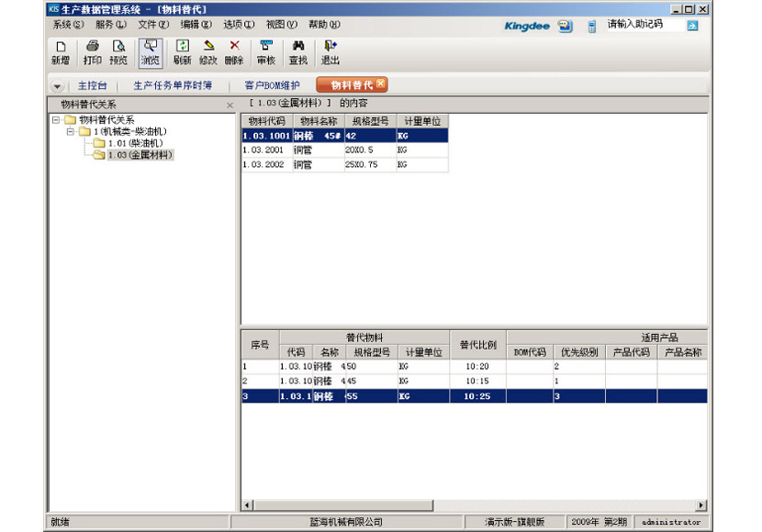Viewport: 762px width, 532px height.
Task: Click the go arrow button beside the mnemonic code field
Action: pos(692,26)
